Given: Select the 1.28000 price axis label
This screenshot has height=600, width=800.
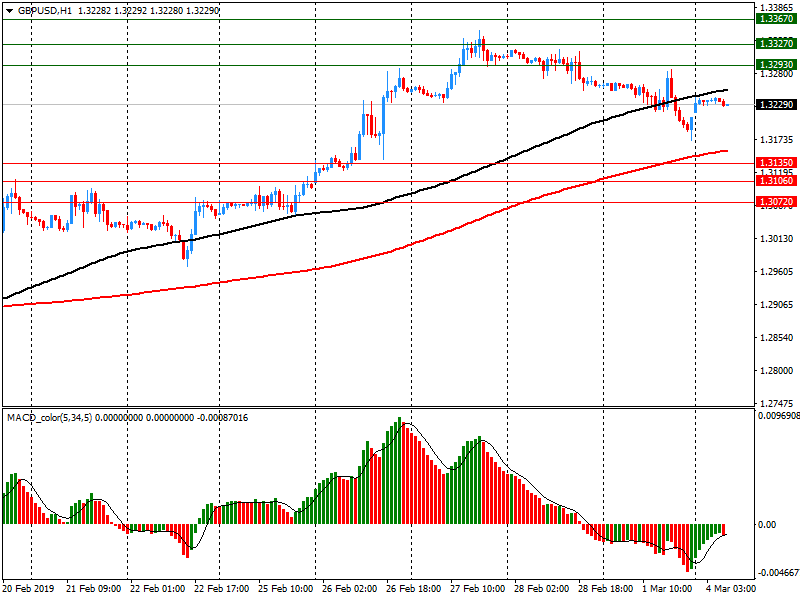Looking at the screenshot, I should click(x=774, y=371).
